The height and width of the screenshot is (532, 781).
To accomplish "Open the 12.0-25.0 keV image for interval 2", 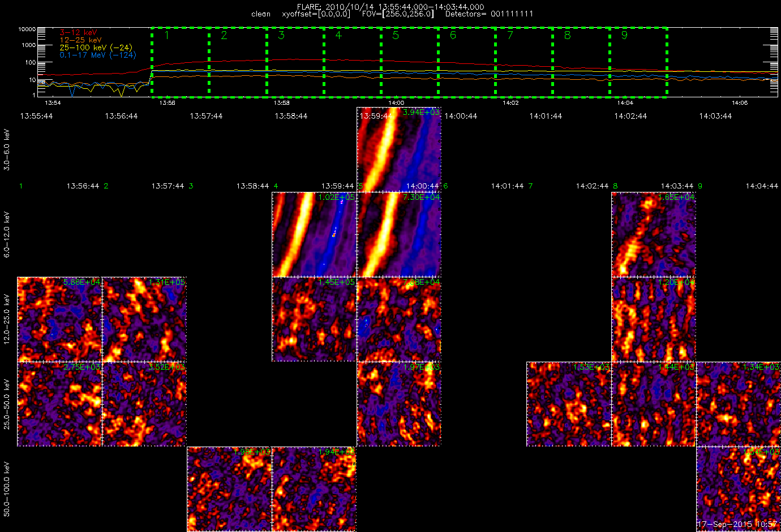I will pyautogui.click(x=144, y=319).
